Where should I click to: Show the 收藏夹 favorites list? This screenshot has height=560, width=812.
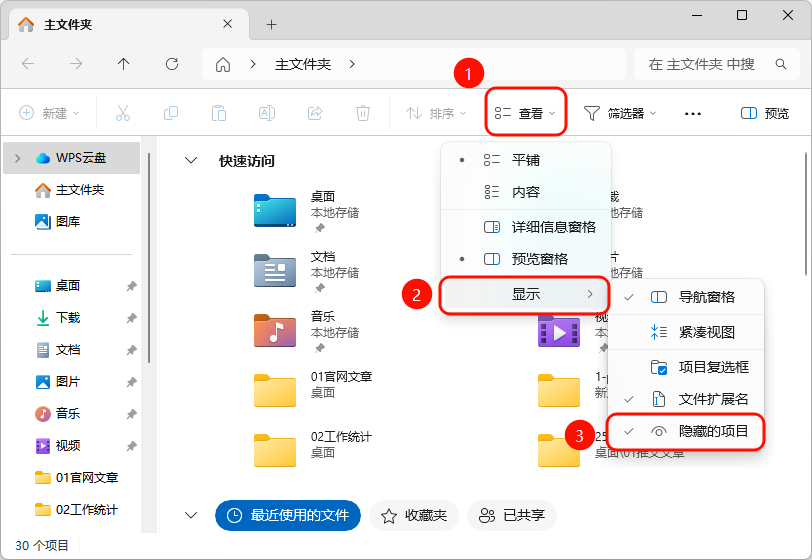[414, 515]
